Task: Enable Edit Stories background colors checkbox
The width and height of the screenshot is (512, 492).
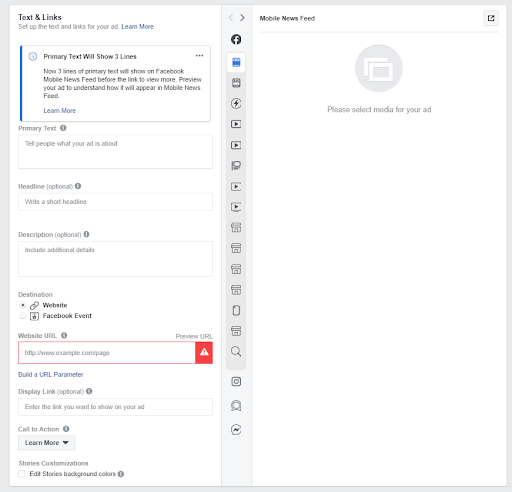Action: click(x=22, y=474)
